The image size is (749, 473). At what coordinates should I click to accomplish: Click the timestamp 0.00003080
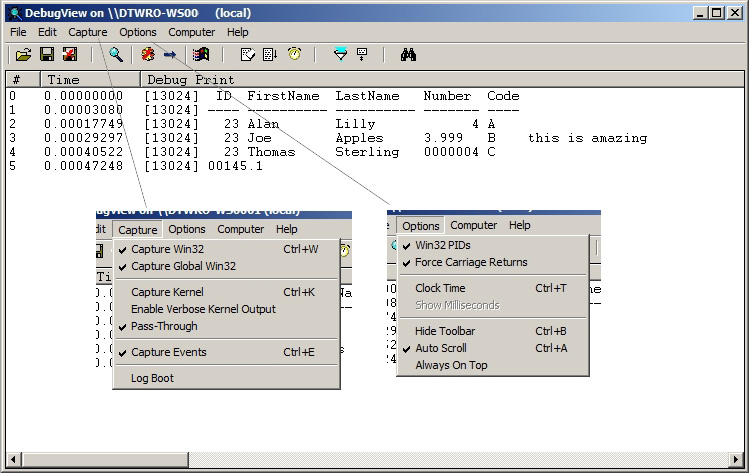coord(84,110)
